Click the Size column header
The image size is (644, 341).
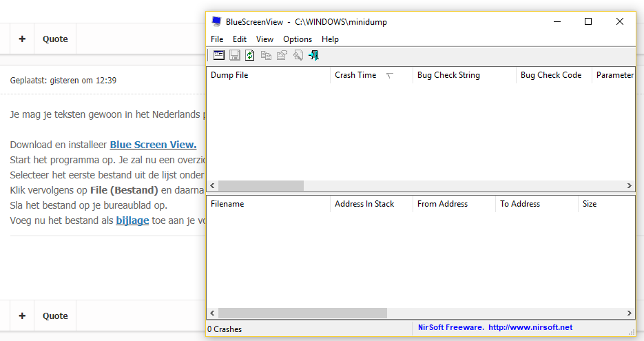click(x=606, y=204)
